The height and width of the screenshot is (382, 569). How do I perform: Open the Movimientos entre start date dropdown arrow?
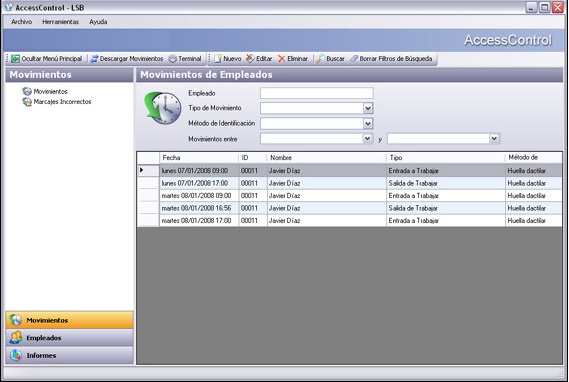click(367, 139)
